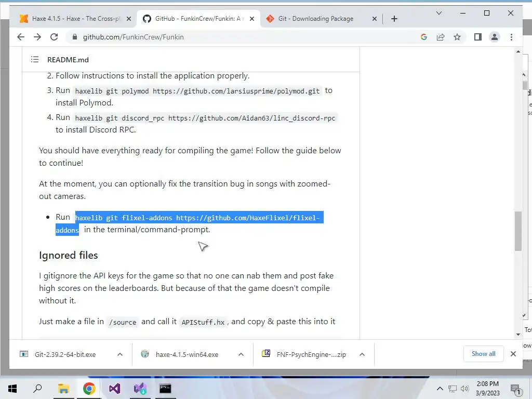The height and width of the screenshot is (399, 532).
Task: Click the scrollbar up arrow
Action: 518,51
